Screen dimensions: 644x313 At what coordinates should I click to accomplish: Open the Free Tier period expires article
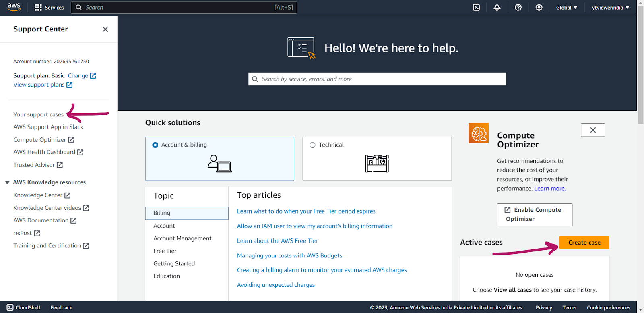tap(306, 211)
